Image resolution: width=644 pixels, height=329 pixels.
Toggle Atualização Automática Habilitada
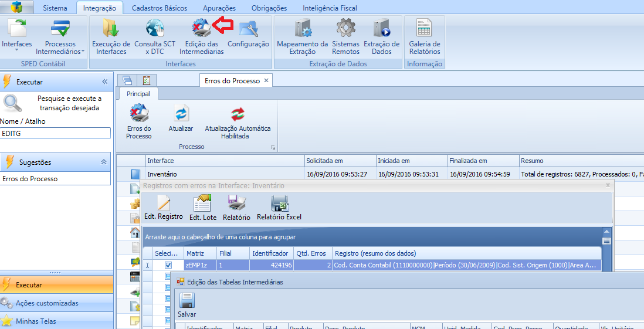238,121
